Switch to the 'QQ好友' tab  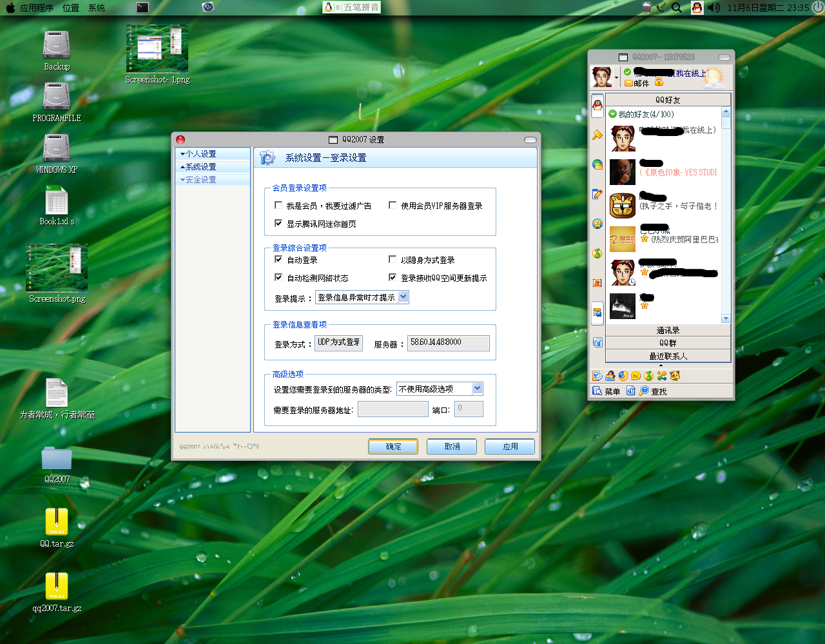click(668, 100)
